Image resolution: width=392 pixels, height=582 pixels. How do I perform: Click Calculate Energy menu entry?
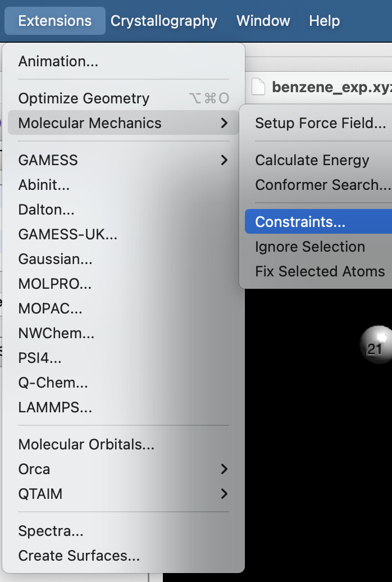312,160
